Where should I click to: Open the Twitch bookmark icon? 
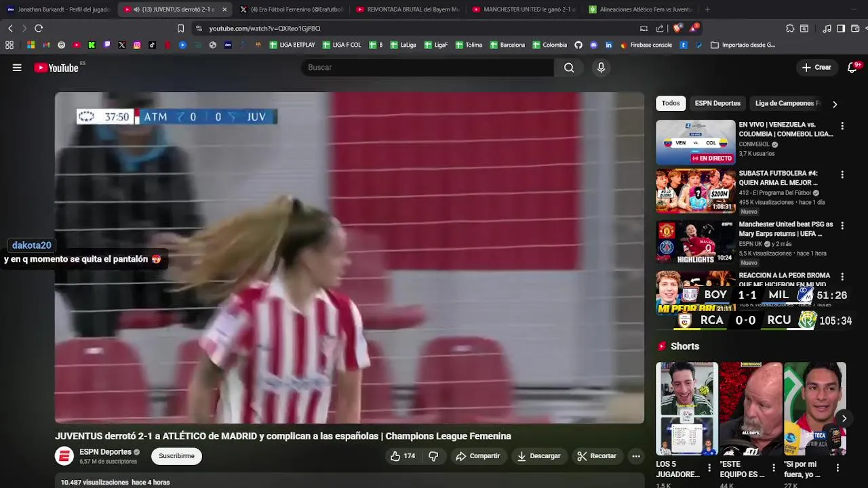(x=107, y=45)
